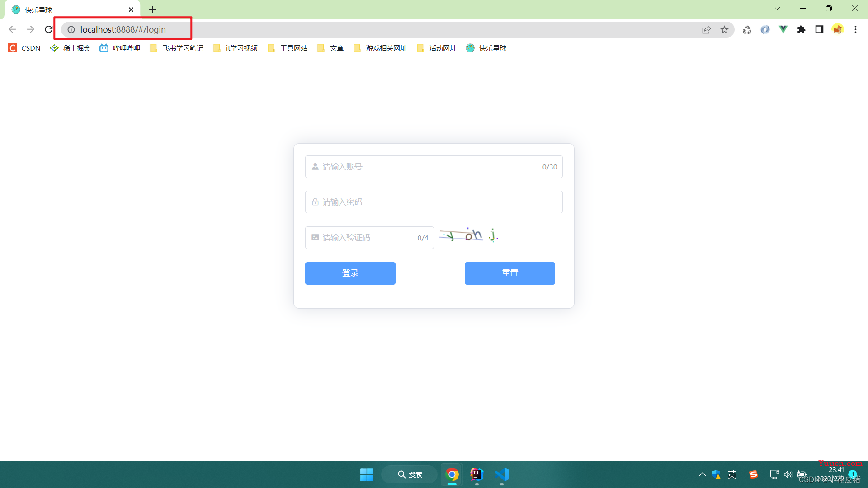Screen dimensions: 868x488
Task: Click the Chrome taskbar icon
Action: [452, 474]
